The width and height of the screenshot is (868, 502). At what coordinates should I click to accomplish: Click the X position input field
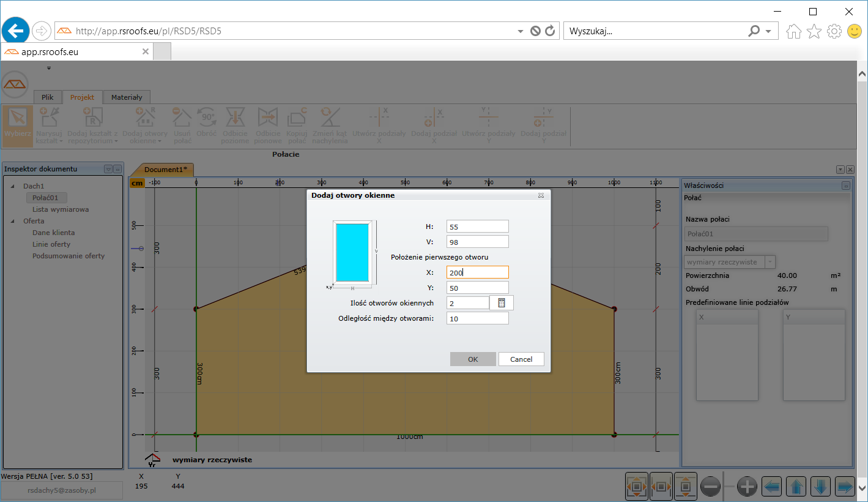(477, 272)
